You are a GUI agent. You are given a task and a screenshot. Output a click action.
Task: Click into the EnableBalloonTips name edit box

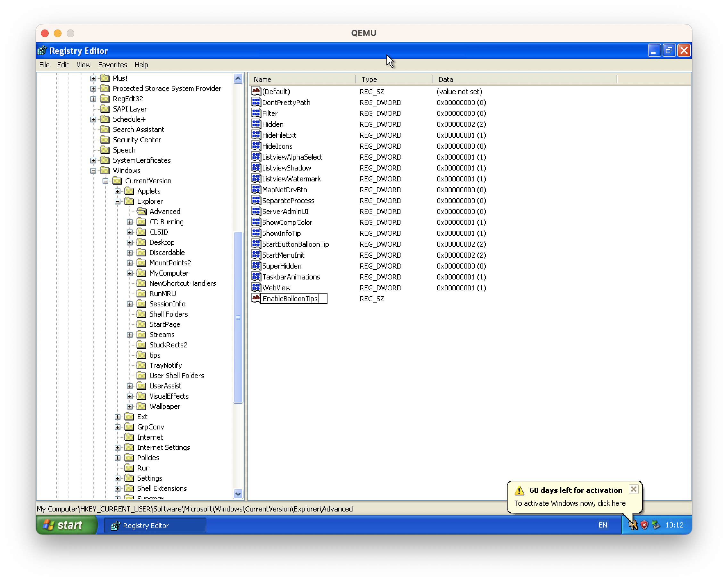click(294, 298)
